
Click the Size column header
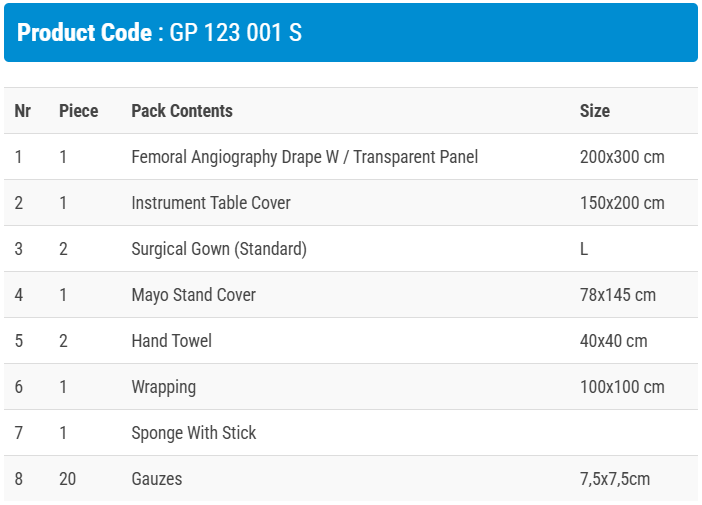point(594,111)
